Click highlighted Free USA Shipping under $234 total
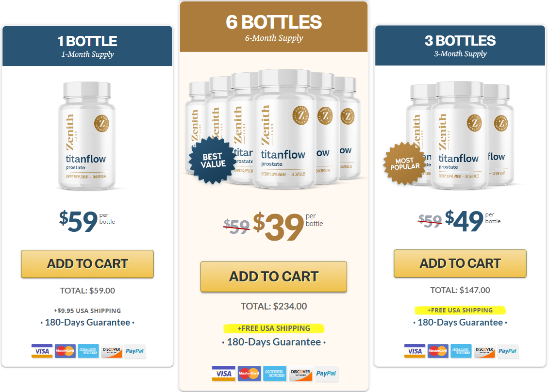The height and width of the screenshot is (392, 549). pos(274,328)
